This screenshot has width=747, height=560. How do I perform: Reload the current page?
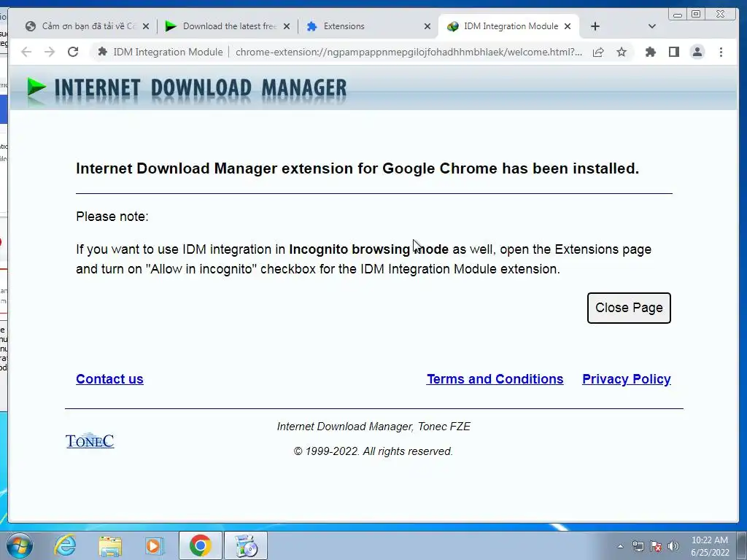[73, 52]
